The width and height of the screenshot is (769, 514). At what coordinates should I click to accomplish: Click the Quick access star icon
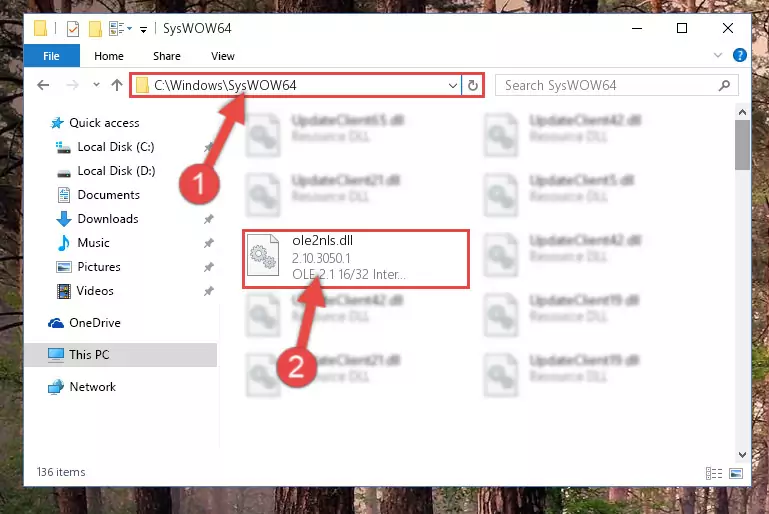click(57, 123)
